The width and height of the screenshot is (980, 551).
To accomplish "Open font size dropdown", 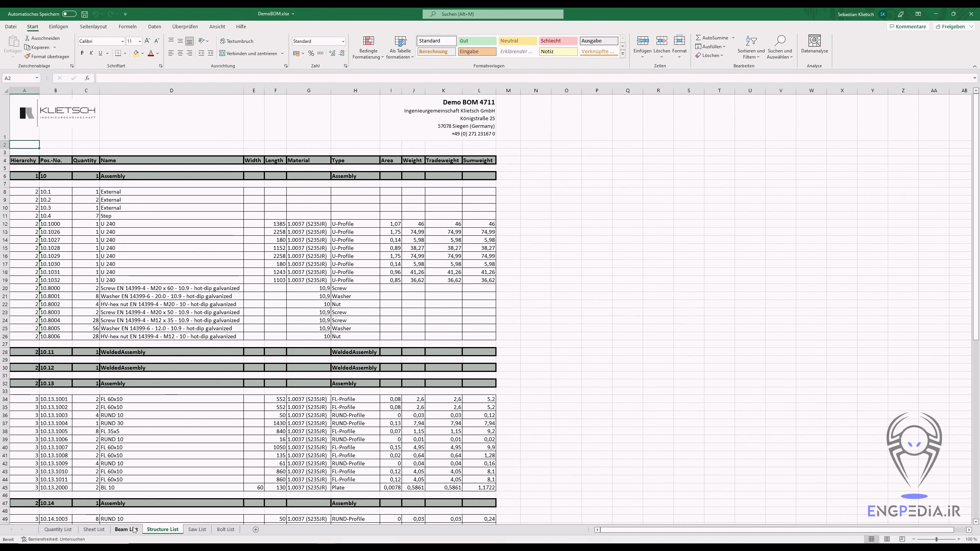I will click(x=140, y=41).
